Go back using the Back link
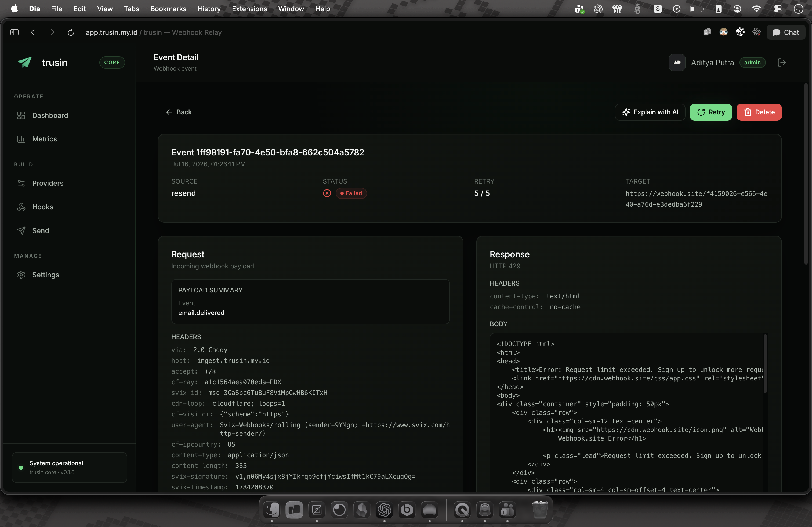 pos(179,112)
